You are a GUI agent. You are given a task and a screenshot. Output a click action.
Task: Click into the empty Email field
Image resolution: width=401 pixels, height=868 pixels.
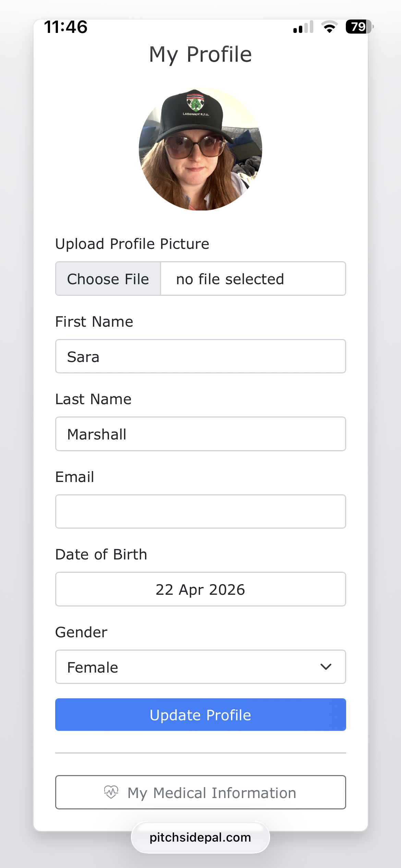200,511
